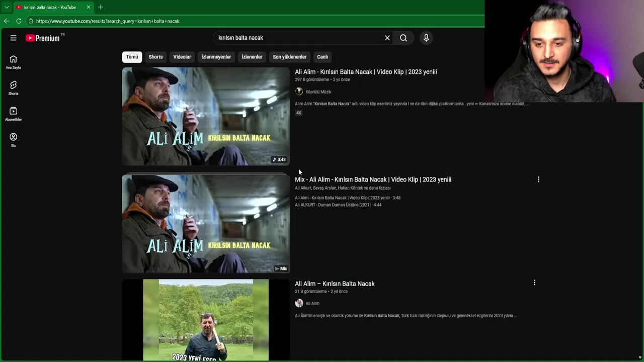
Task: Select the Canlı filter chip
Action: click(323, 57)
